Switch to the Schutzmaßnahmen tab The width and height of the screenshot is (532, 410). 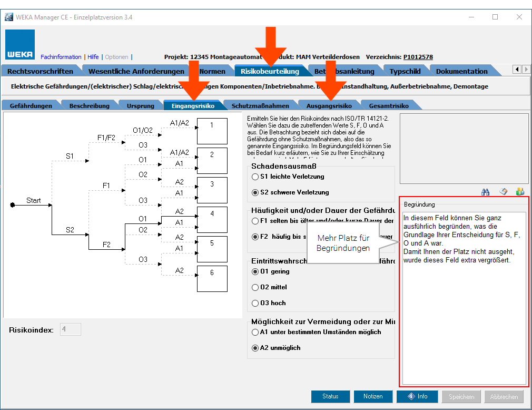(260, 105)
